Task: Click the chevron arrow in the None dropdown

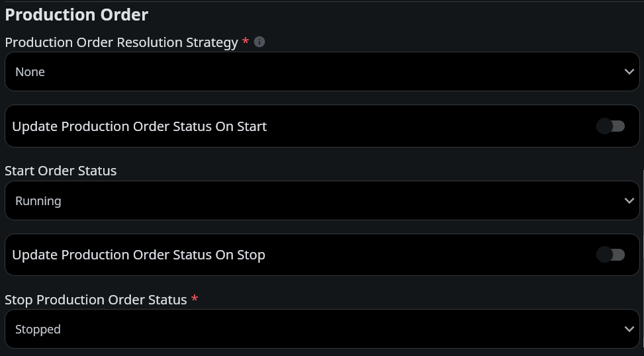Action: click(x=629, y=71)
